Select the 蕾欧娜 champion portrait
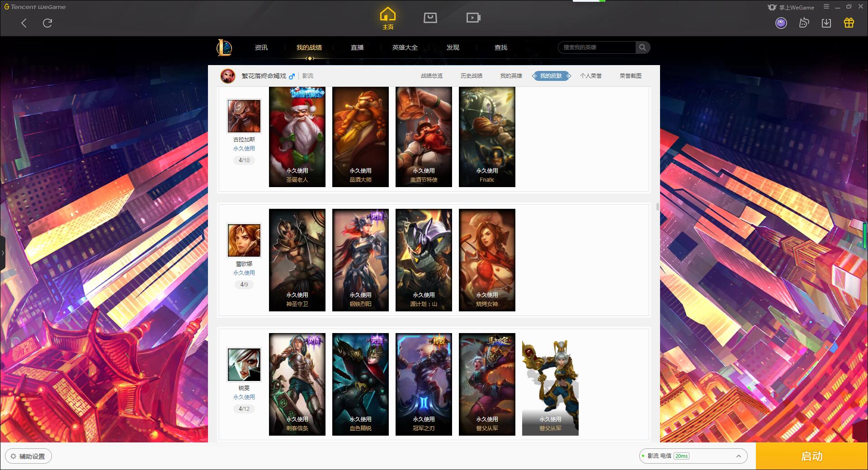Screen dimensions: 868x470 [244, 240]
